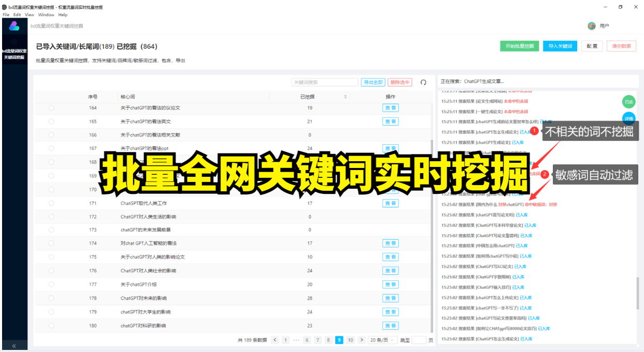Screen dimensions: 644x352
Task: Expand hidden pages via the pagination ellipsis
Action: point(296,340)
